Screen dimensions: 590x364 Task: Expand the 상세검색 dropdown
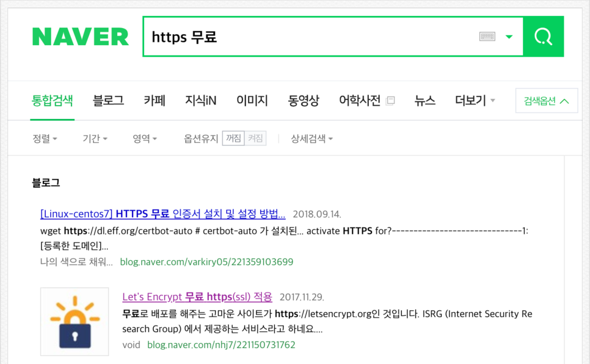click(311, 139)
